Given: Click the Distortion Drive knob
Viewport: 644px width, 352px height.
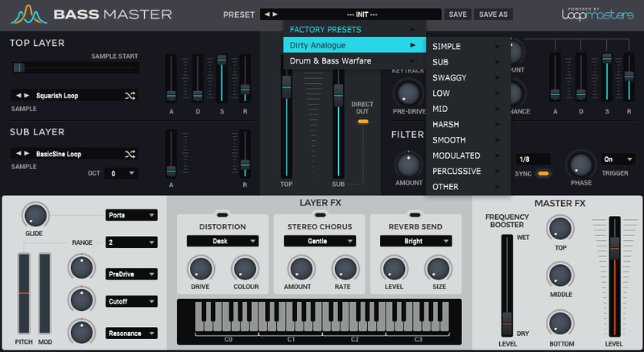Looking at the screenshot, I should [x=200, y=269].
